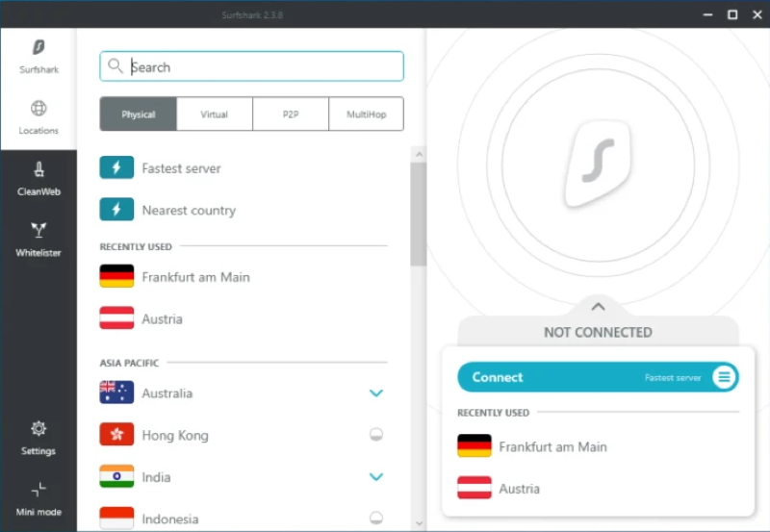The width and height of the screenshot is (770, 532).
Task: Choose Fastest server option in list
Action: 244,167
